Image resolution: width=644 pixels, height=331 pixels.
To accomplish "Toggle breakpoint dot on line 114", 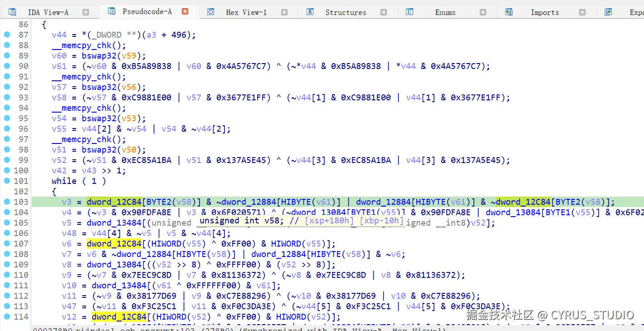I will tap(7, 316).
